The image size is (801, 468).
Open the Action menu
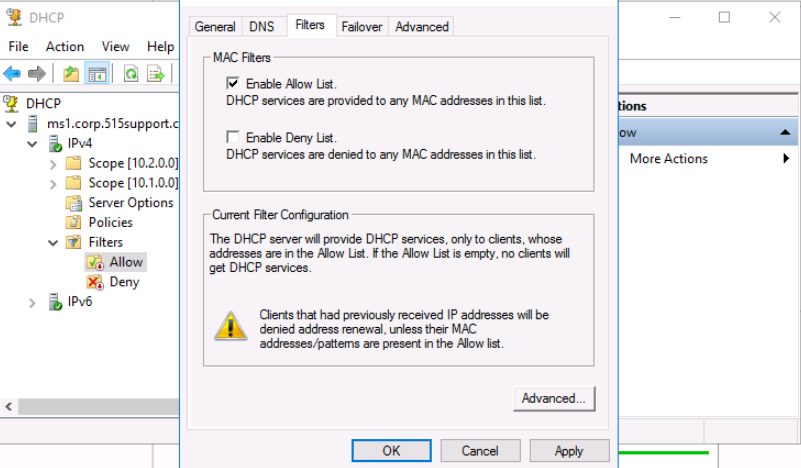pos(65,46)
